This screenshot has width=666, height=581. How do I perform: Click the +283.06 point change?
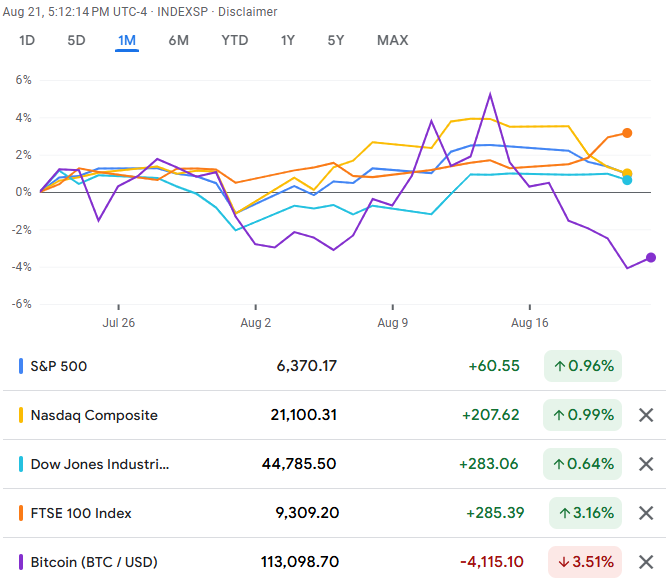pos(489,464)
